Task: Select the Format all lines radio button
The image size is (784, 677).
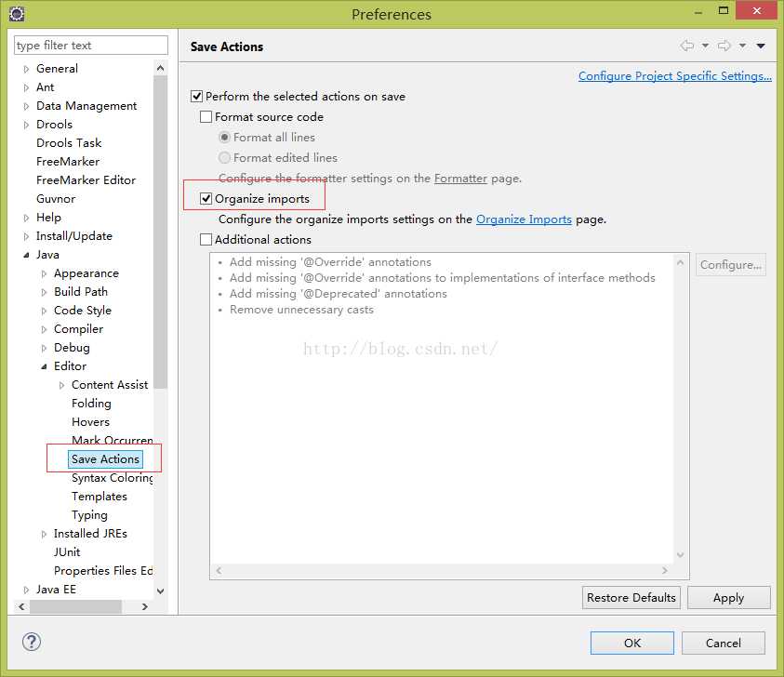Action: point(224,137)
